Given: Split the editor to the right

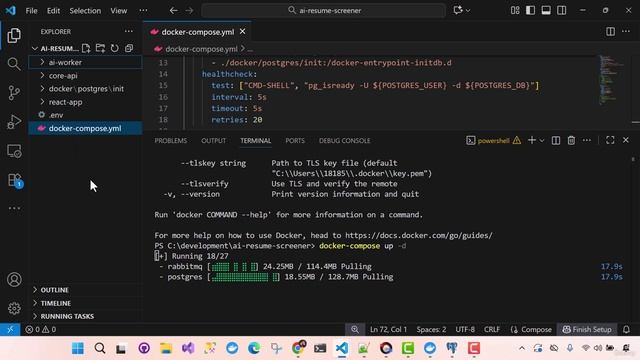Looking at the screenshot, I should point(610,31).
